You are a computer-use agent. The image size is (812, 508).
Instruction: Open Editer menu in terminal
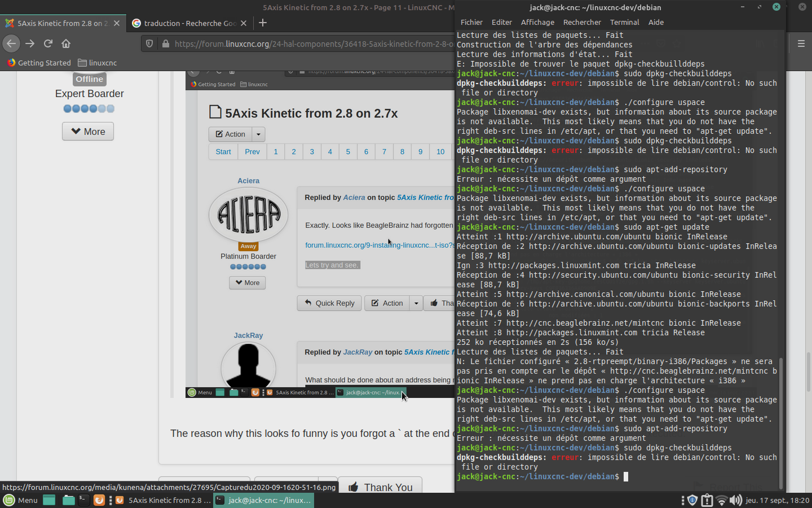tap(502, 22)
